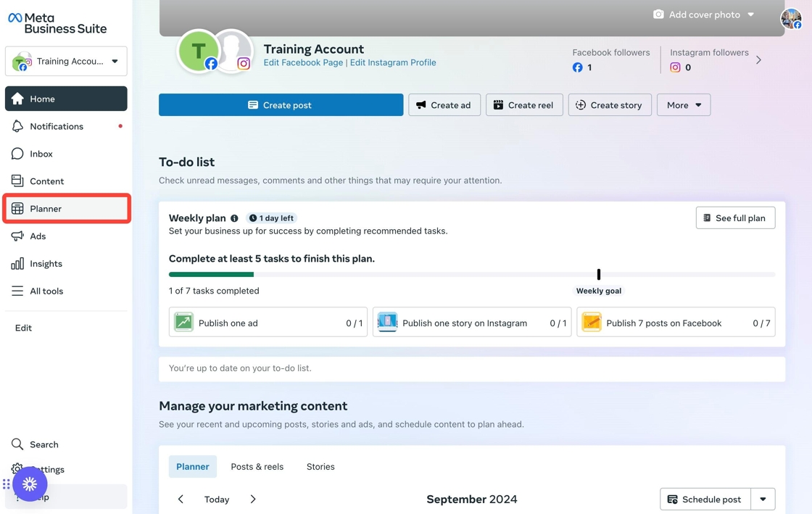Expand the More actions dropdown
The image size is (812, 514).
(x=684, y=105)
